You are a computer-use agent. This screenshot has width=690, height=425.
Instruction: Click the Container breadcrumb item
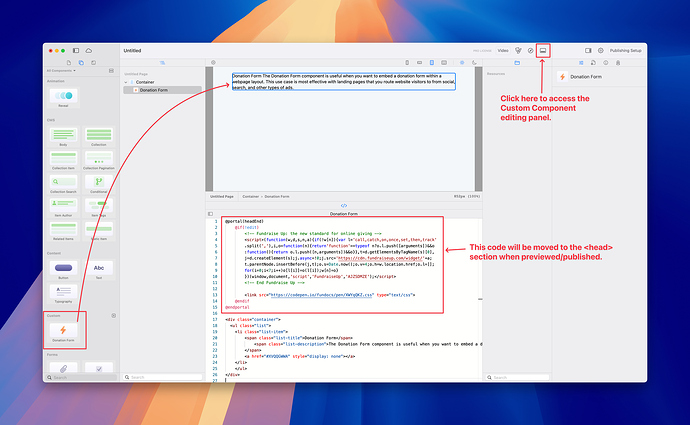click(250, 197)
